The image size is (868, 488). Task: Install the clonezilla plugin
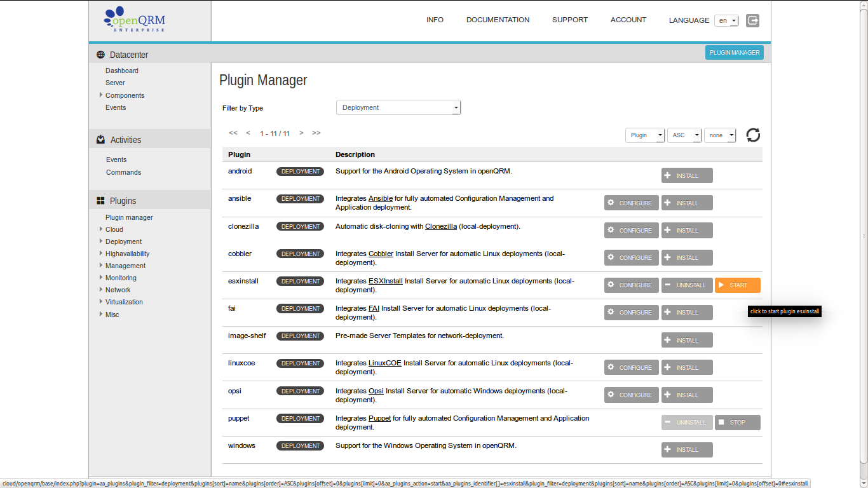[687, 230]
